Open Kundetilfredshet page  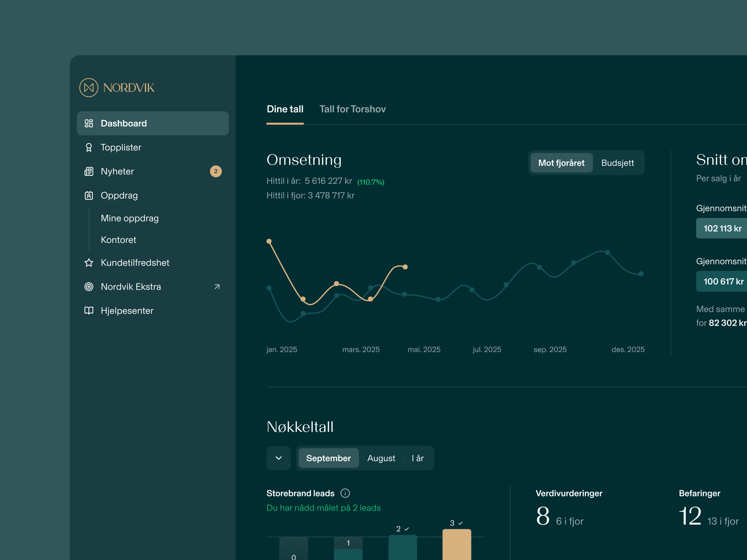[x=153, y=263]
